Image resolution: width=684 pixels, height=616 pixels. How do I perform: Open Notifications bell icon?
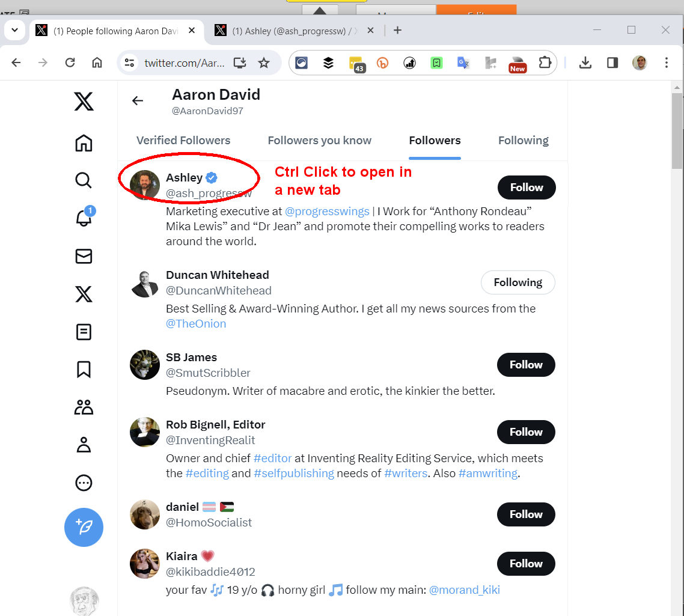tap(84, 219)
